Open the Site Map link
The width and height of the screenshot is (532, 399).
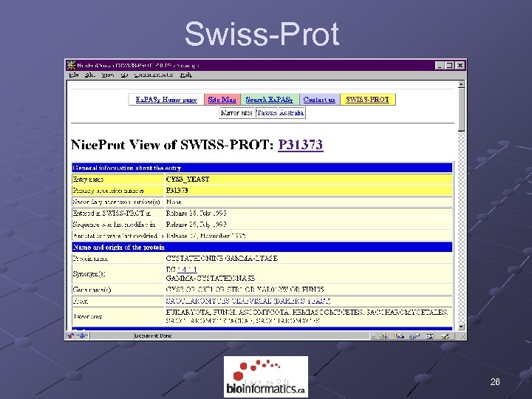point(222,100)
